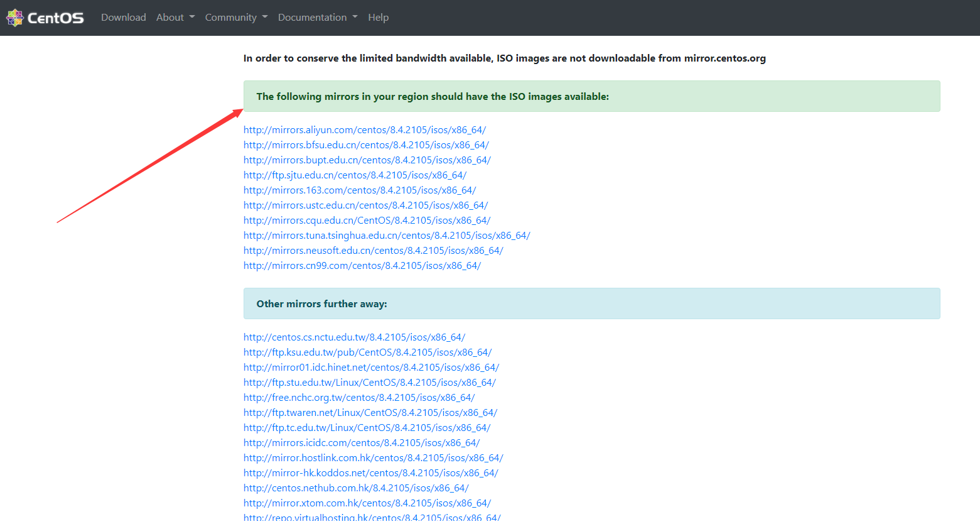Open the ftp.stu.edu.tw mirror link
Image resolution: width=980 pixels, height=524 pixels.
coord(370,383)
